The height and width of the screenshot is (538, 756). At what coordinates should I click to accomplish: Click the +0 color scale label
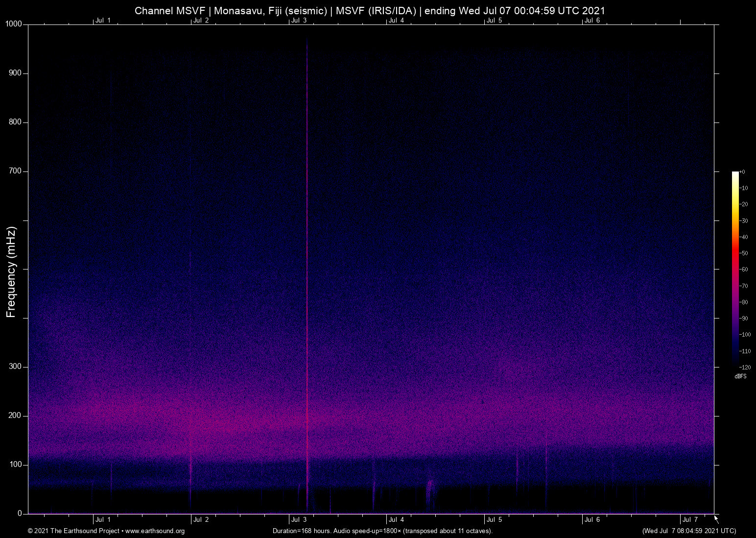coord(742,172)
